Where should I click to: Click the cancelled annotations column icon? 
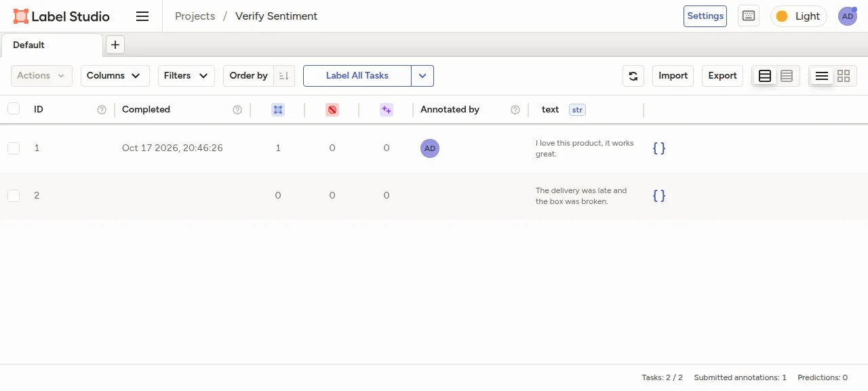(332, 110)
